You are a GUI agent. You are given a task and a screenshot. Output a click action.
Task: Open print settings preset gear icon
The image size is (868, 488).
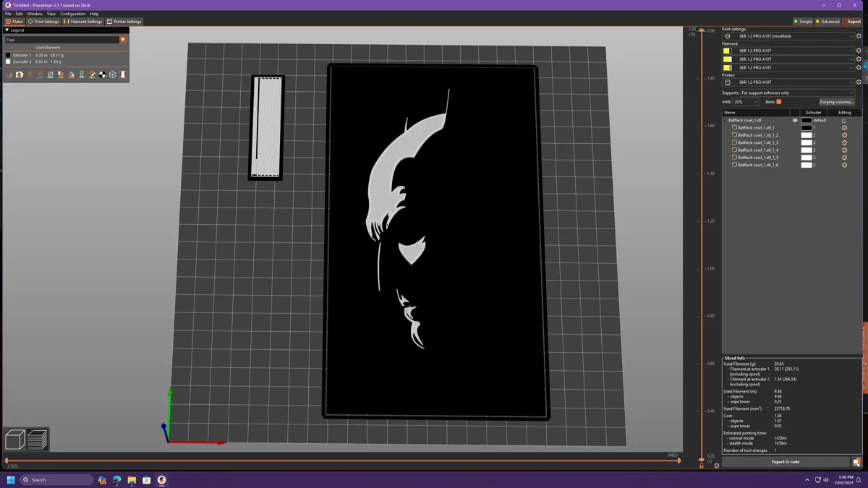[859, 36]
